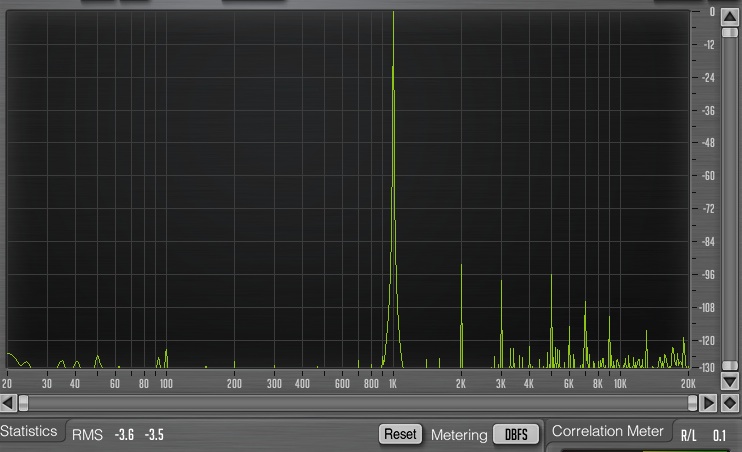742x452 pixels.
Task: Toggle the DBFS metering mode
Action: tap(516, 434)
